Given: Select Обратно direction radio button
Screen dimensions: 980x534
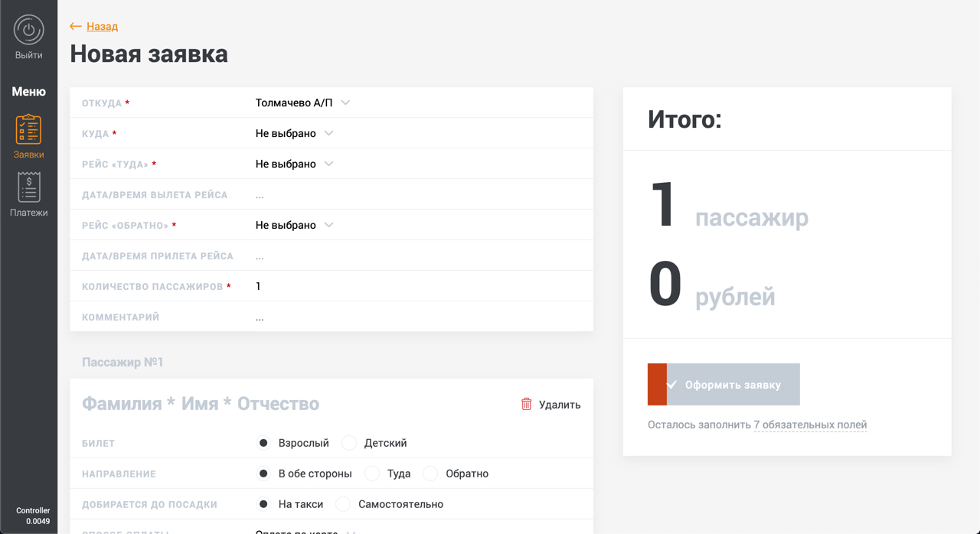Looking at the screenshot, I should click(431, 474).
